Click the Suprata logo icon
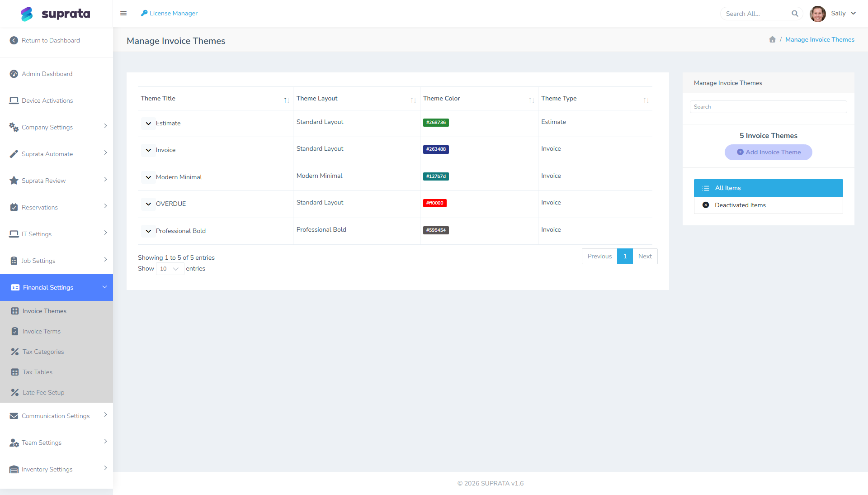 click(x=27, y=14)
